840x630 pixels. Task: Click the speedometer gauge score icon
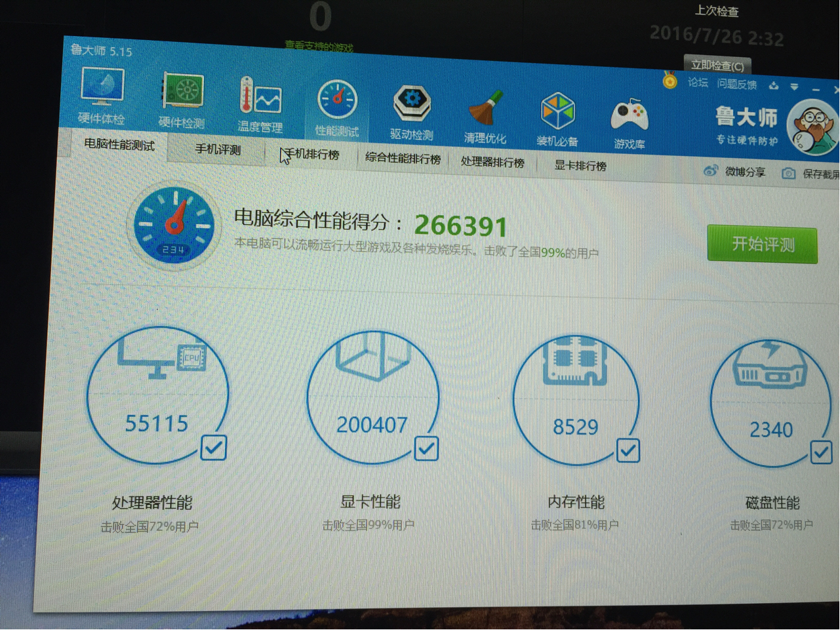[x=174, y=226]
